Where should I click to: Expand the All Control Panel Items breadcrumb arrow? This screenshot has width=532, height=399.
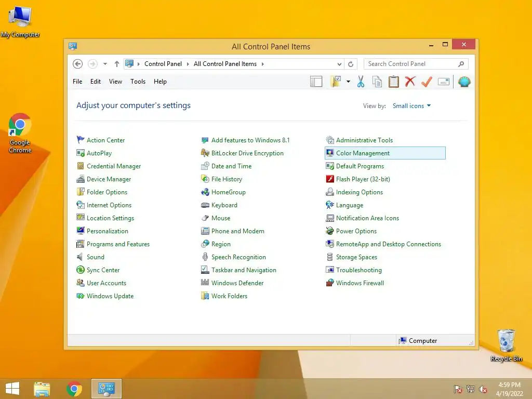(262, 64)
